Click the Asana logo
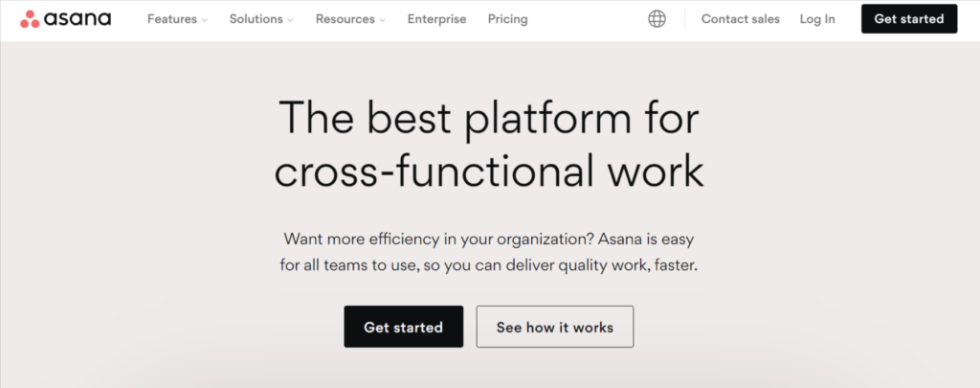The height and width of the screenshot is (388, 980). tap(66, 19)
